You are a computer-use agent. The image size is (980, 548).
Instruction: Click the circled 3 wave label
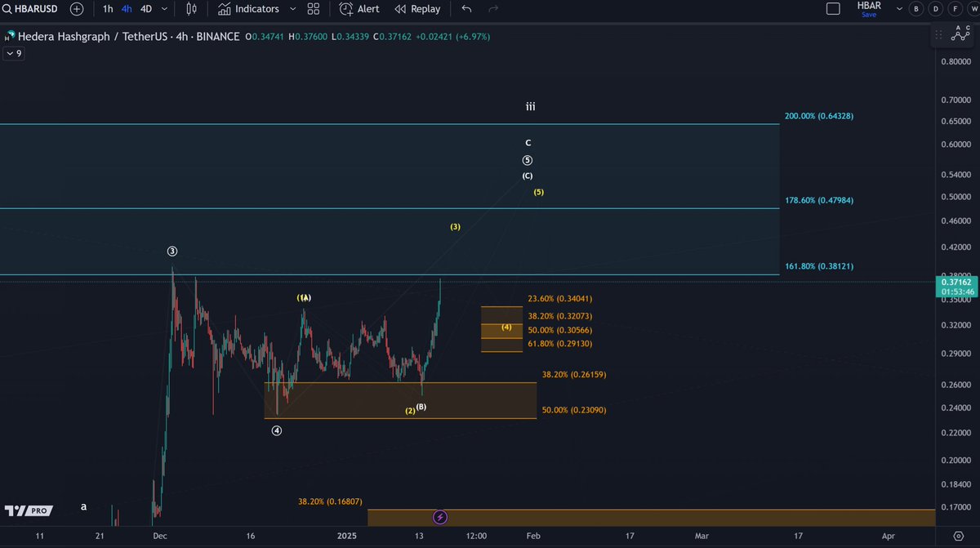pos(172,251)
